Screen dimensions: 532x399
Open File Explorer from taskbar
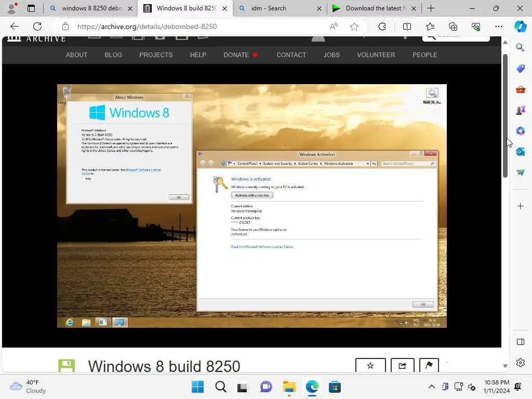[x=289, y=387]
